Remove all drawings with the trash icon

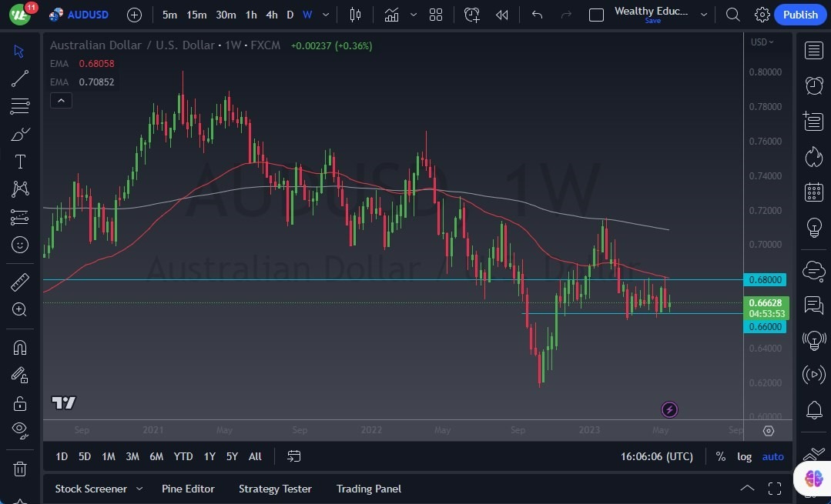(19, 468)
